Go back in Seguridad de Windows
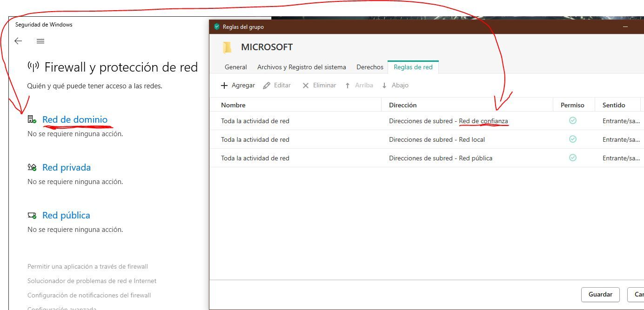This screenshot has width=644, height=310. tap(18, 41)
